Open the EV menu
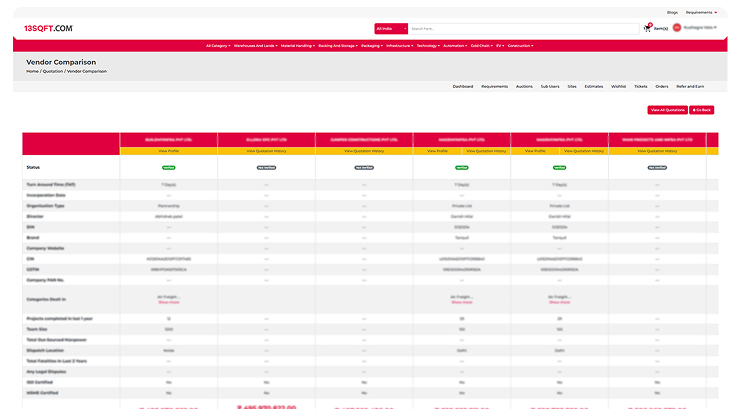This screenshot has width=740, height=416. (500, 46)
